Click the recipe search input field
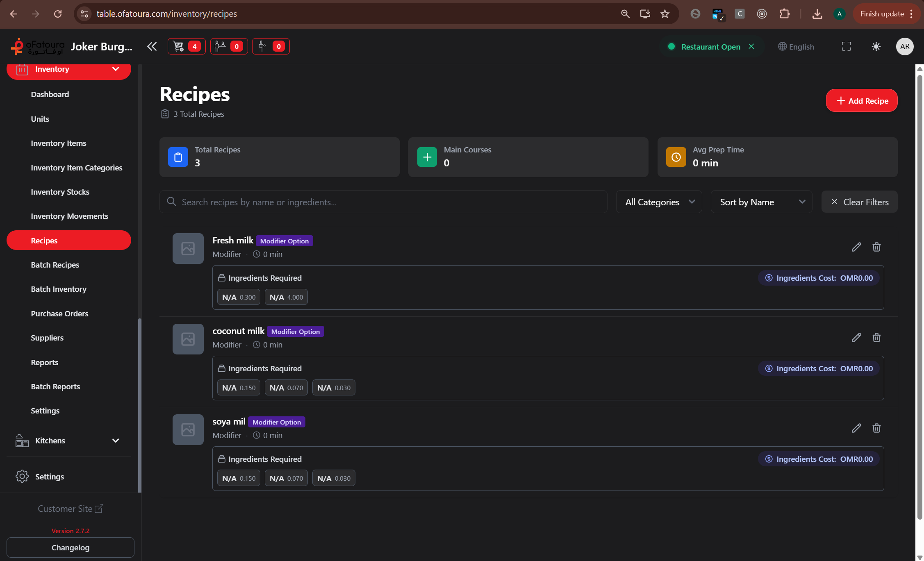Viewport: 924px width, 561px height. pyautogui.click(x=383, y=202)
